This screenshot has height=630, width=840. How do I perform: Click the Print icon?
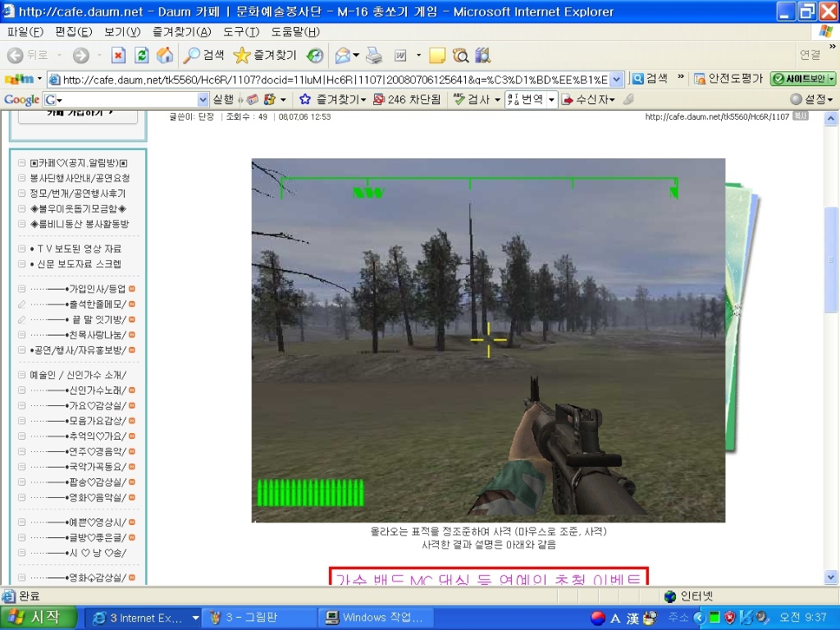(x=374, y=55)
